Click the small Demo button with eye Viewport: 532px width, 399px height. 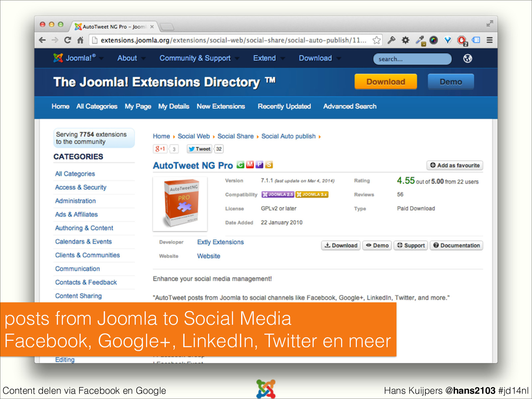(377, 245)
